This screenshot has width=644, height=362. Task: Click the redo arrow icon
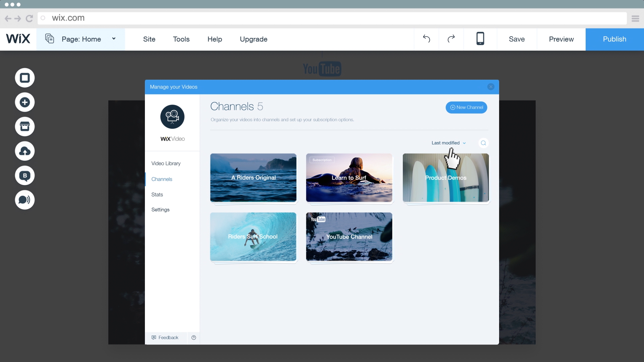451,39
